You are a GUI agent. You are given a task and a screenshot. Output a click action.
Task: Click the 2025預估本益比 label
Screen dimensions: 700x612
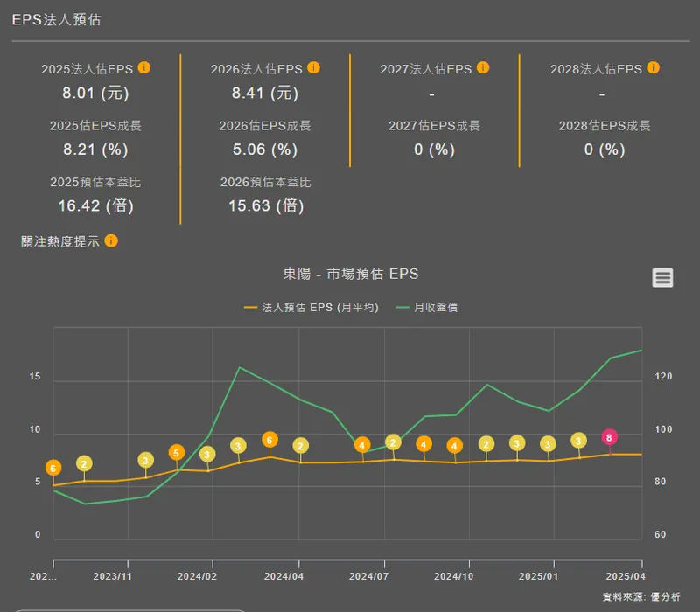[x=95, y=182]
